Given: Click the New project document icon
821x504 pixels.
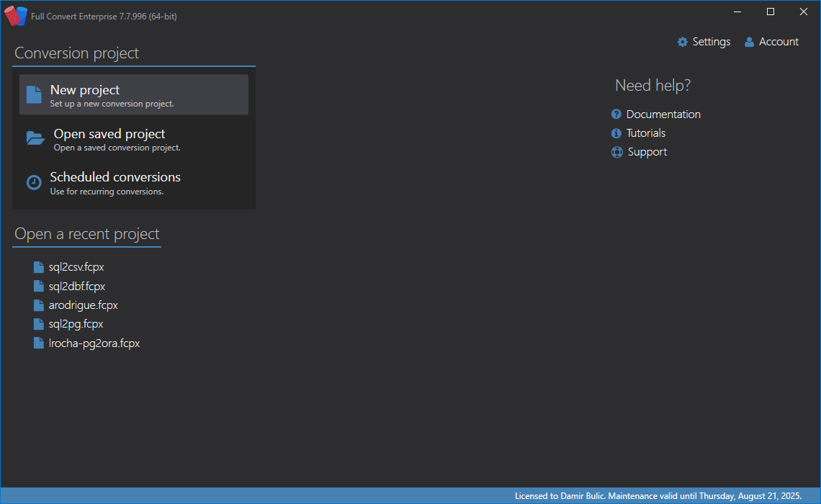Looking at the screenshot, I should tap(34, 95).
